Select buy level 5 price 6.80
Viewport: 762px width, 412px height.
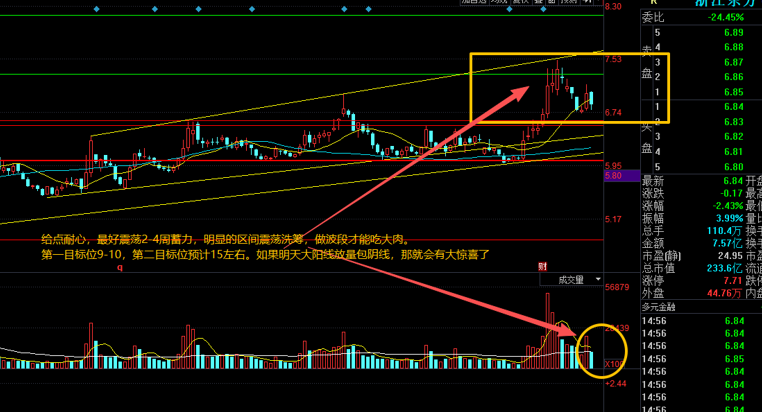pos(734,167)
